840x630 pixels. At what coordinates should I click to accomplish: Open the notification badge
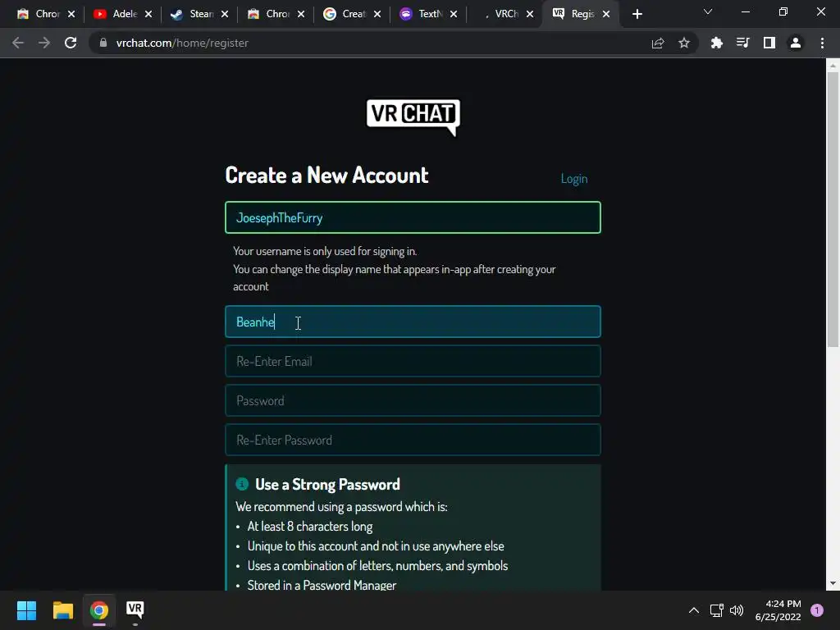817,610
